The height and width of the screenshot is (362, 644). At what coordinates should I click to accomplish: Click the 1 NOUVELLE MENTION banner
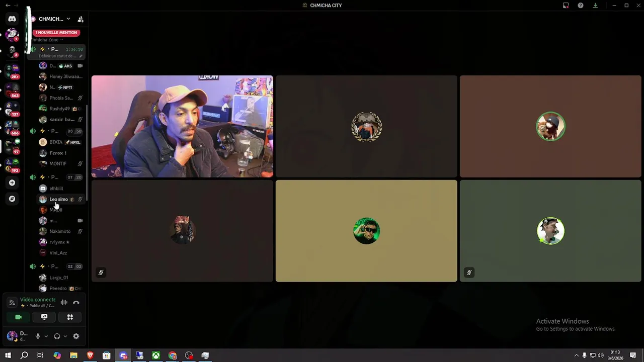[x=56, y=33]
